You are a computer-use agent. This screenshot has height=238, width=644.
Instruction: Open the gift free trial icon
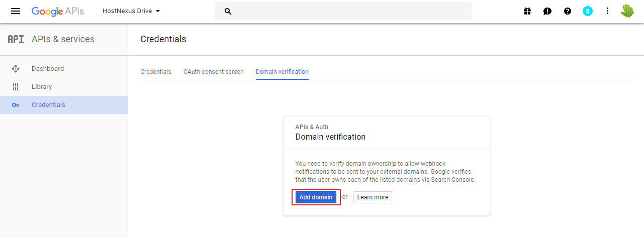[527, 11]
